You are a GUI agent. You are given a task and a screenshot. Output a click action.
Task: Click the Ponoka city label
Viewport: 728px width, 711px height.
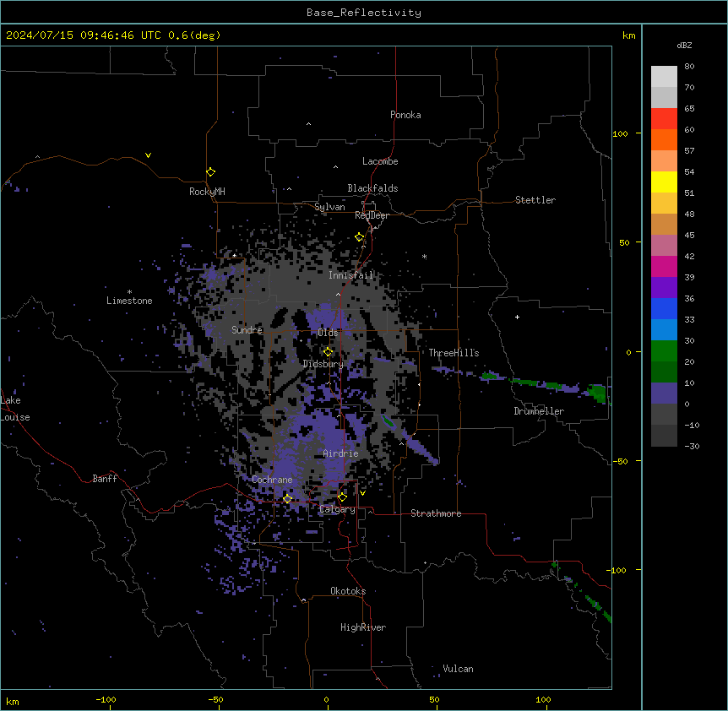point(405,115)
